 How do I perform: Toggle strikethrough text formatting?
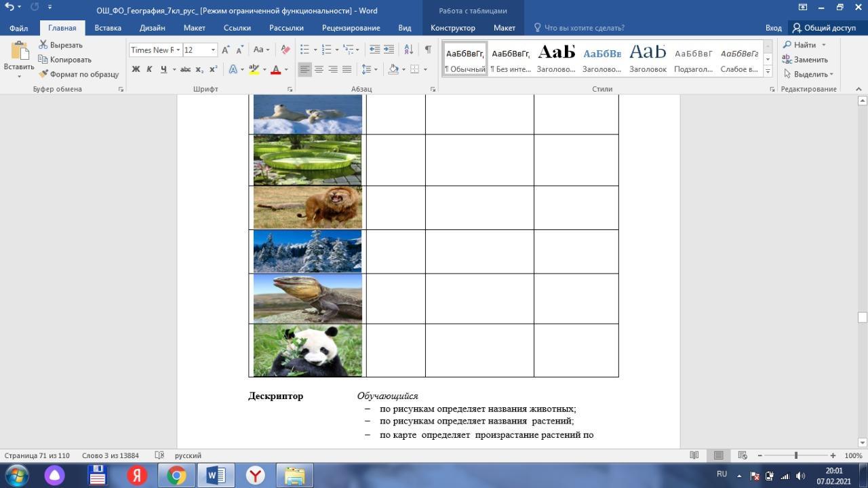tap(185, 69)
